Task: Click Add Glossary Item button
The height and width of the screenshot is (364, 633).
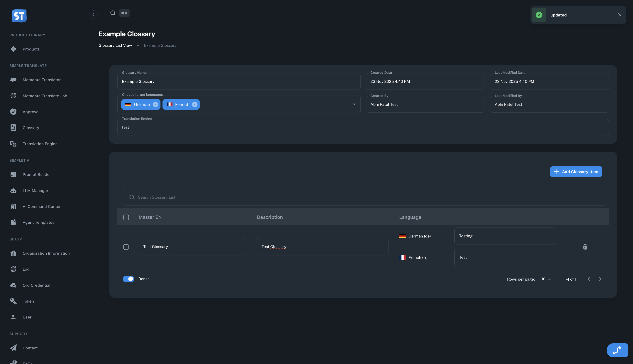Action: click(x=576, y=171)
